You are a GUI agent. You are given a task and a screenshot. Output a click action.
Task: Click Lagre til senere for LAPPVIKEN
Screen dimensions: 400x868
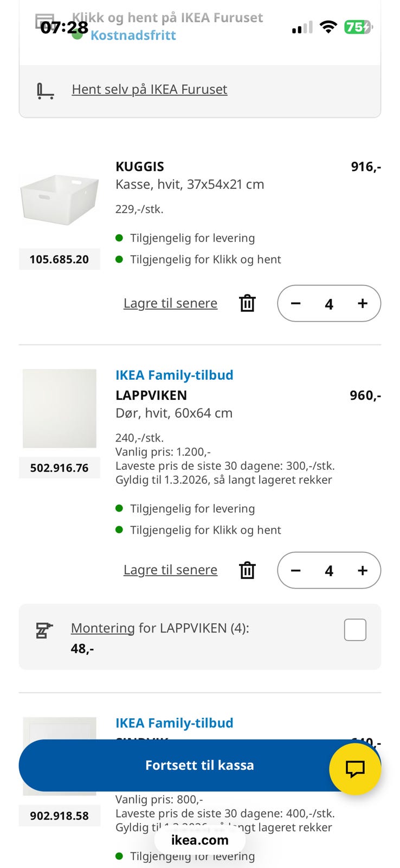tap(170, 570)
